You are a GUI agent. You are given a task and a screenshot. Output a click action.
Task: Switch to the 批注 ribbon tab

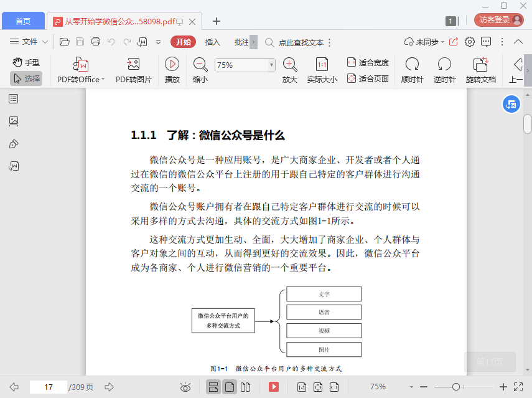(x=241, y=42)
